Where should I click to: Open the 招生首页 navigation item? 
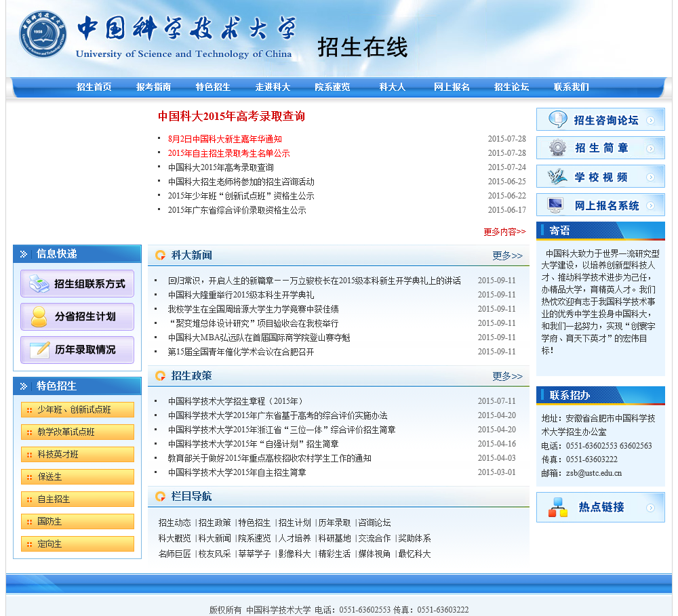coord(94,87)
